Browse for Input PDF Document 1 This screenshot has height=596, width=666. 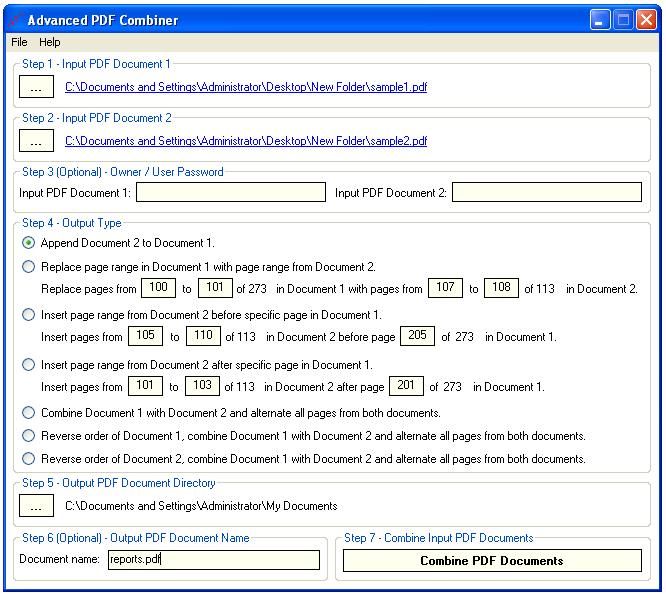click(36, 87)
